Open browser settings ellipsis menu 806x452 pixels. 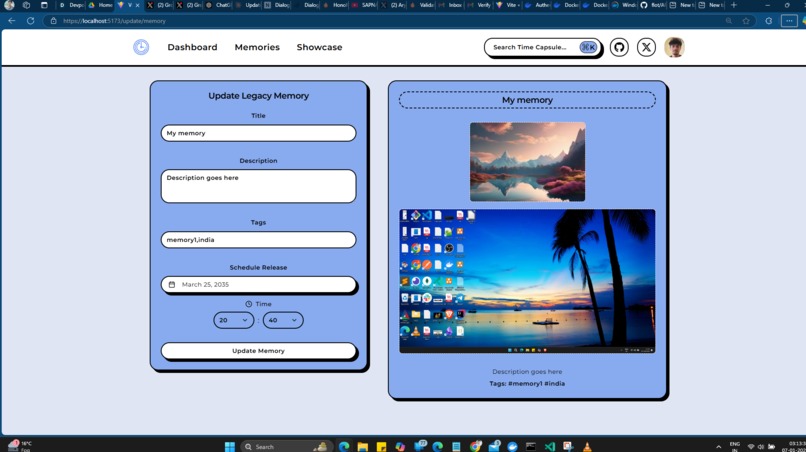coord(789,21)
